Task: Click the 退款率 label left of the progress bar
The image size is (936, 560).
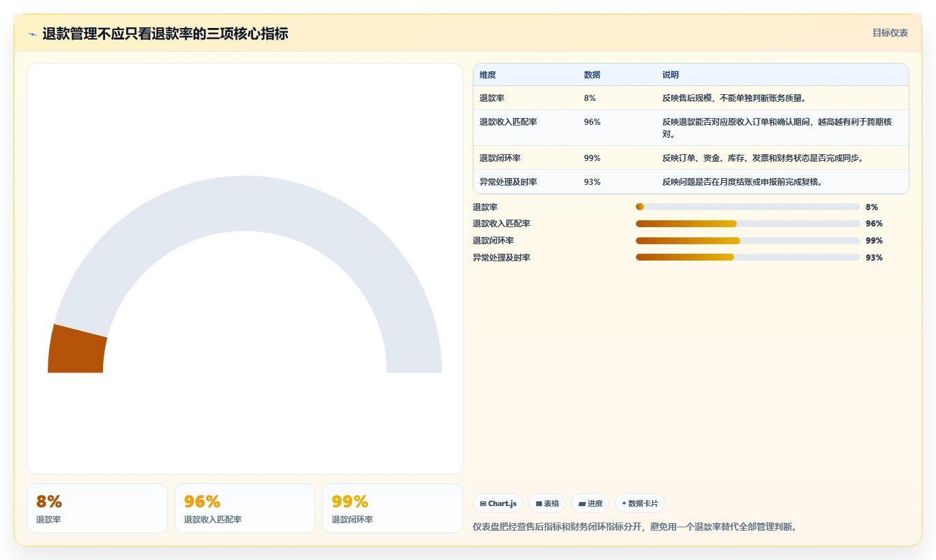Action: tap(485, 207)
